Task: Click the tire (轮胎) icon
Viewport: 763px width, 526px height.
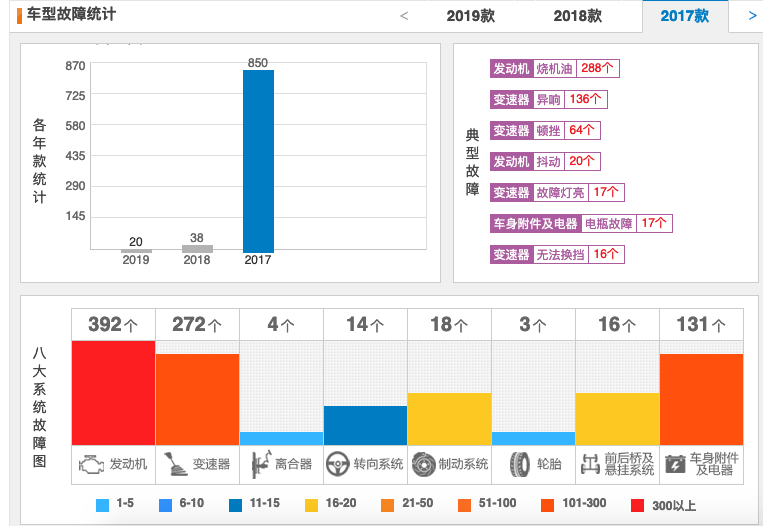Action: tap(520, 464)
